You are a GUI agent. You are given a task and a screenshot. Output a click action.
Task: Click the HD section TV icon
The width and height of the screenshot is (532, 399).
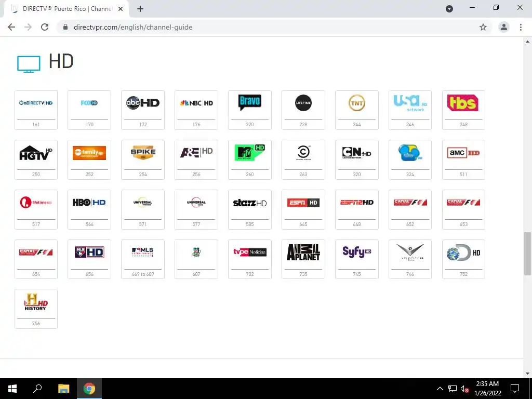pos(29,64)
